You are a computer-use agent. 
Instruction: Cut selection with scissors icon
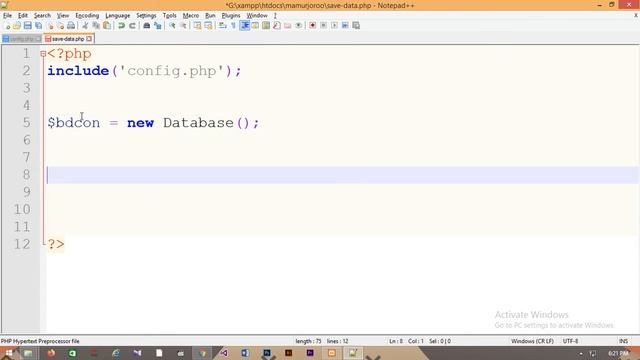click(85, 26)
